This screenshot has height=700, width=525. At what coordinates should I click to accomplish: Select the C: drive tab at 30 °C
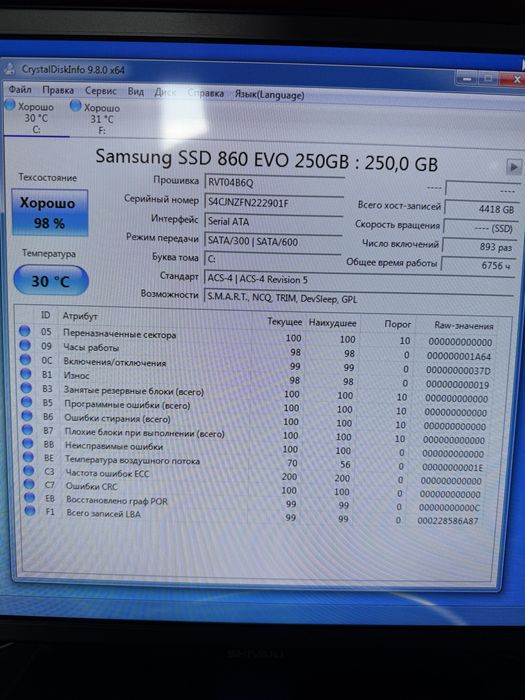(x=36, y=118)
